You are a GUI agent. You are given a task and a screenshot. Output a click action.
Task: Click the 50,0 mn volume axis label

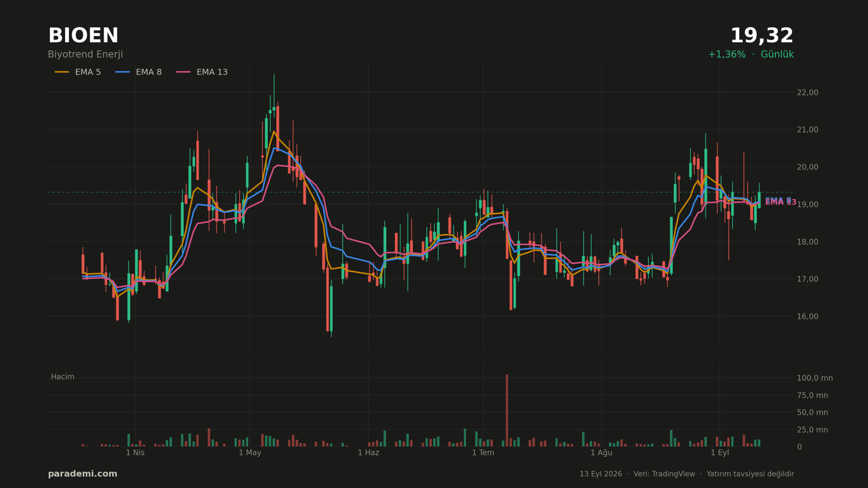click(x=812, y=413)
